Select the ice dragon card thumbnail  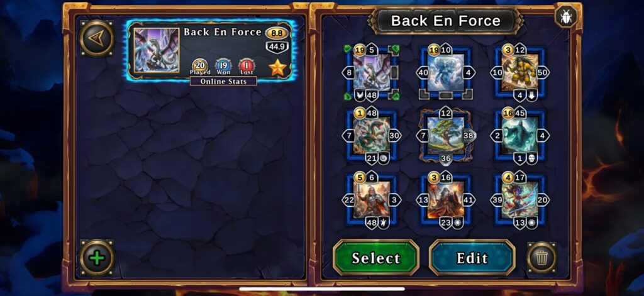tap(372, 73)
